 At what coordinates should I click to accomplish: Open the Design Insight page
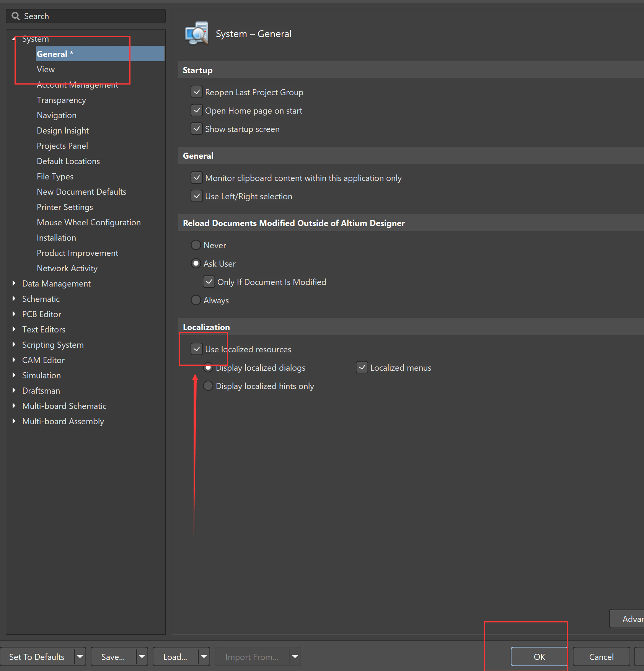pos(63,130)
